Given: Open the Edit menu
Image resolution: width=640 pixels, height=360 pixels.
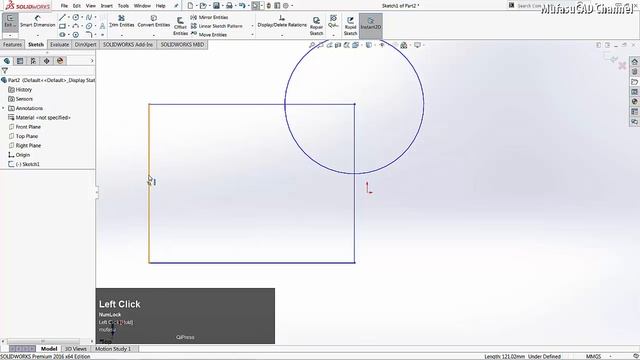Looking at the screenshot, I should (77, 6).
